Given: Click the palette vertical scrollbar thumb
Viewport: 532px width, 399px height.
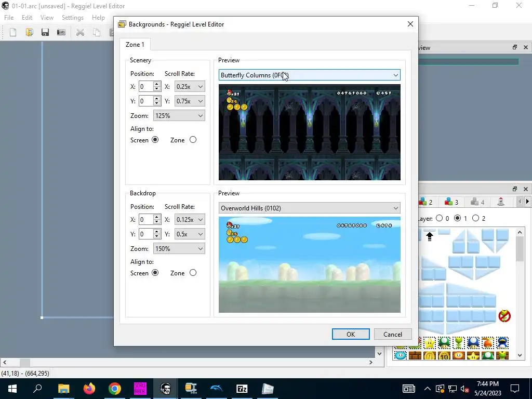Looking at the screenshot, I should (520, 248).
